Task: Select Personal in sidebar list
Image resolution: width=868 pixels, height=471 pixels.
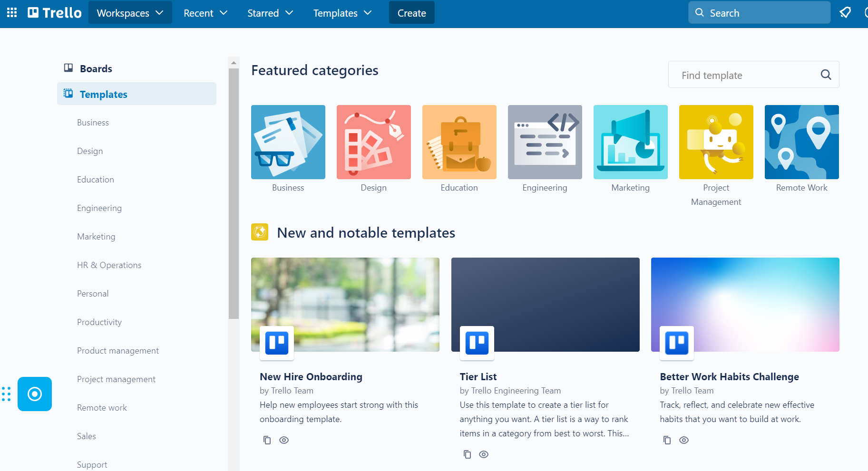Action: coord(93,293)
